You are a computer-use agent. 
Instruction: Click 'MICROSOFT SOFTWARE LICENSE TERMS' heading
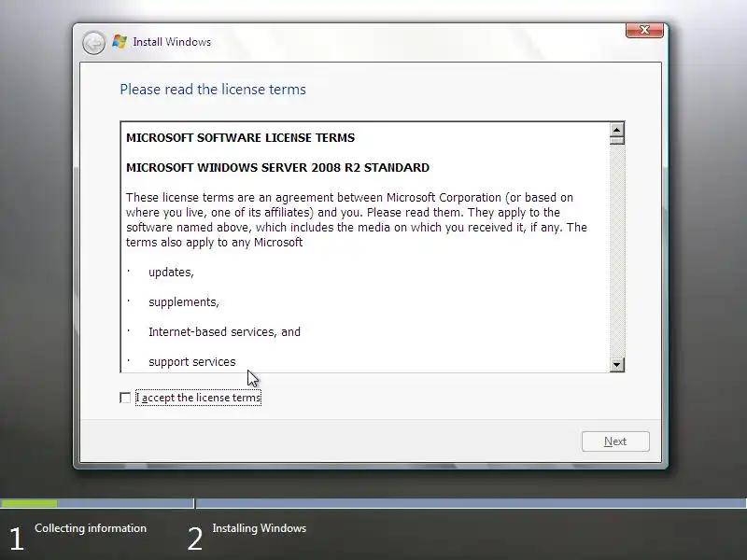click(x=241, y=137)
